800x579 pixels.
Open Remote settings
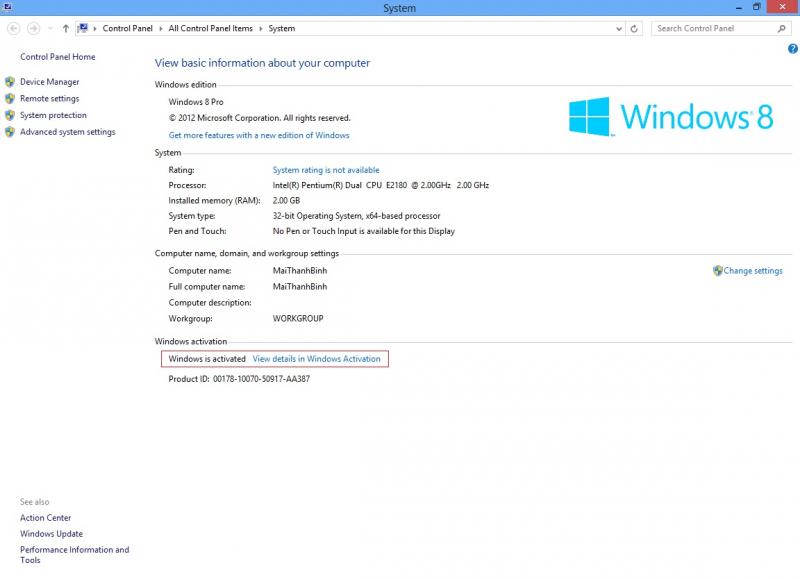click(x=49, y=98)
